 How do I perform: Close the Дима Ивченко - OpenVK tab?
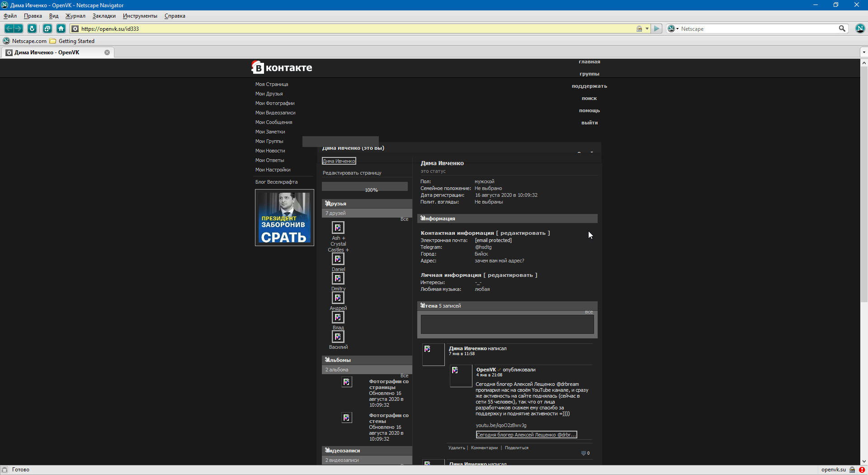pyautogui.click(x=107, y=52)
